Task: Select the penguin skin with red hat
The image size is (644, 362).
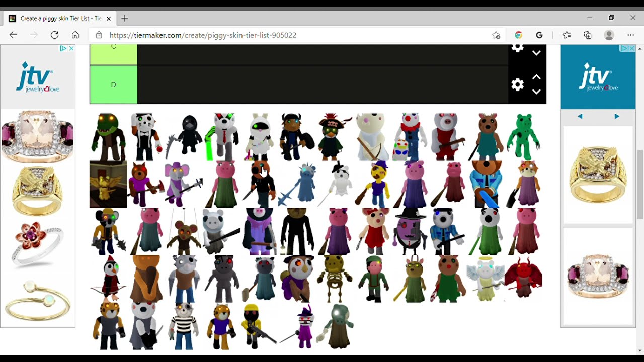Action: click(x=108, y=279)
